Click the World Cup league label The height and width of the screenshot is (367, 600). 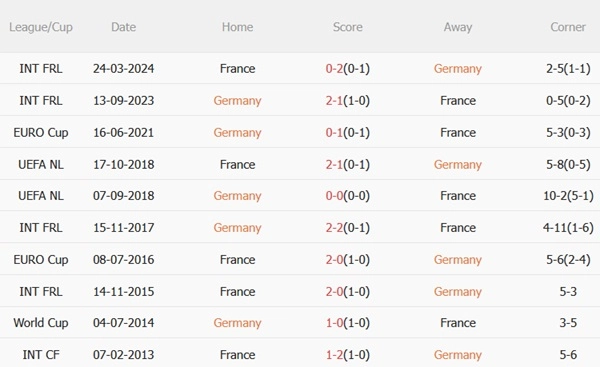point(41,323)
